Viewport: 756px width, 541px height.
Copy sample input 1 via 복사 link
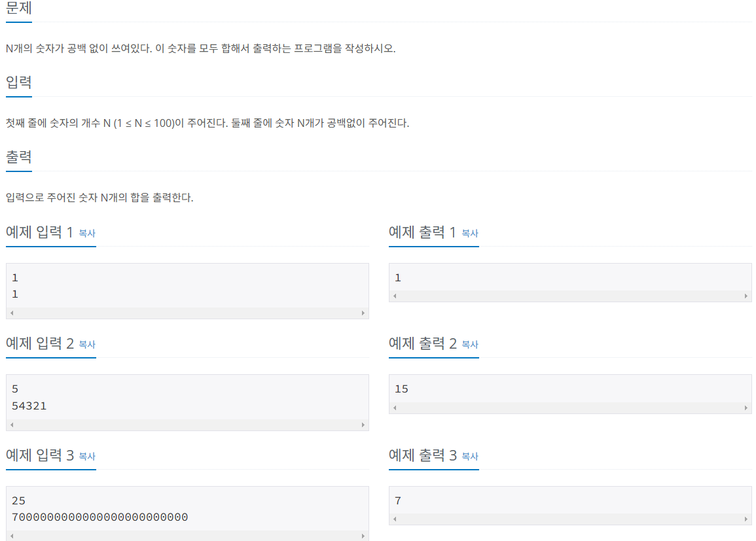pyautogui.click(x=87, y=233)
